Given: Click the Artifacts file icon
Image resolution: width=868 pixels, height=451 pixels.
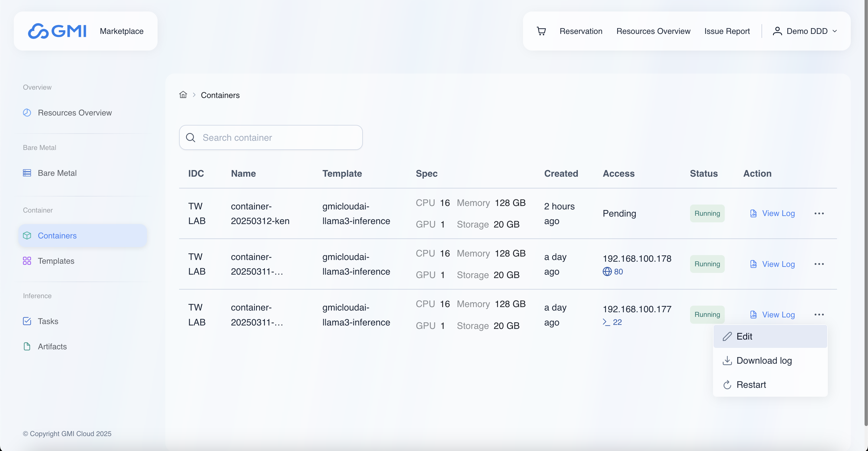Looking at the screenshot, I should pyautogui.click(x=27, y=346).
